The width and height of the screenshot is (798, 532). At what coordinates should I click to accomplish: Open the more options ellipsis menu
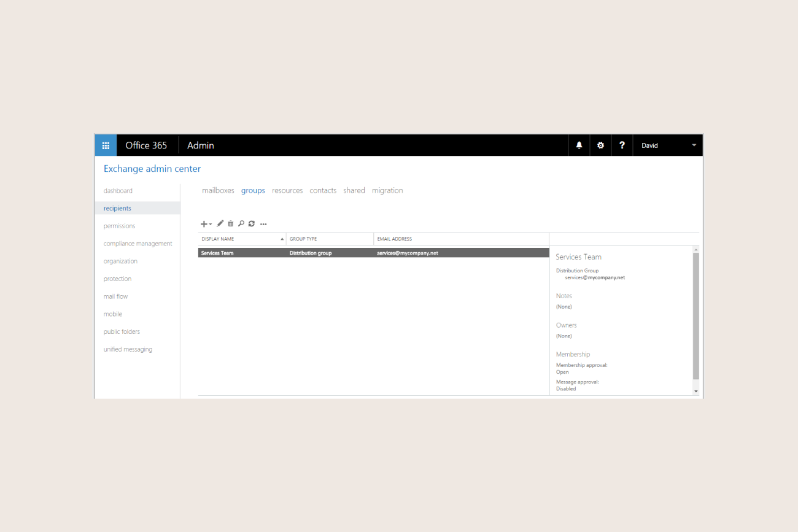pyautogui.click(x=263, y=225)
